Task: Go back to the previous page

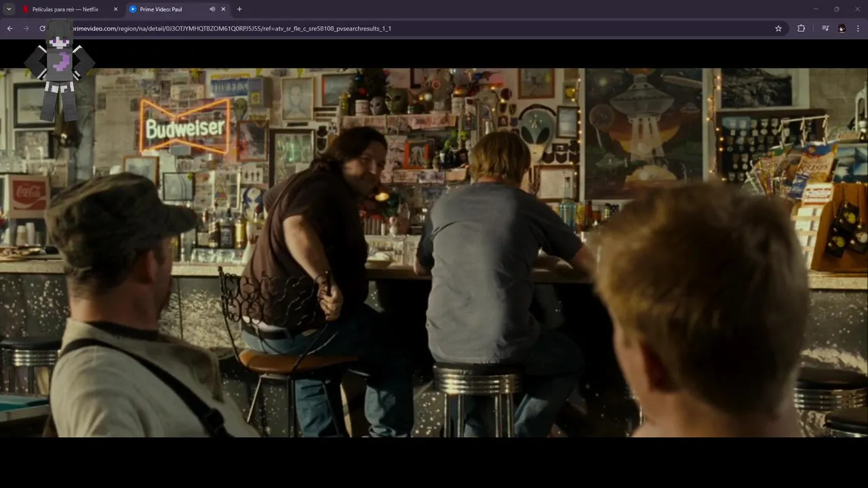Action: [x=9, y=28]
